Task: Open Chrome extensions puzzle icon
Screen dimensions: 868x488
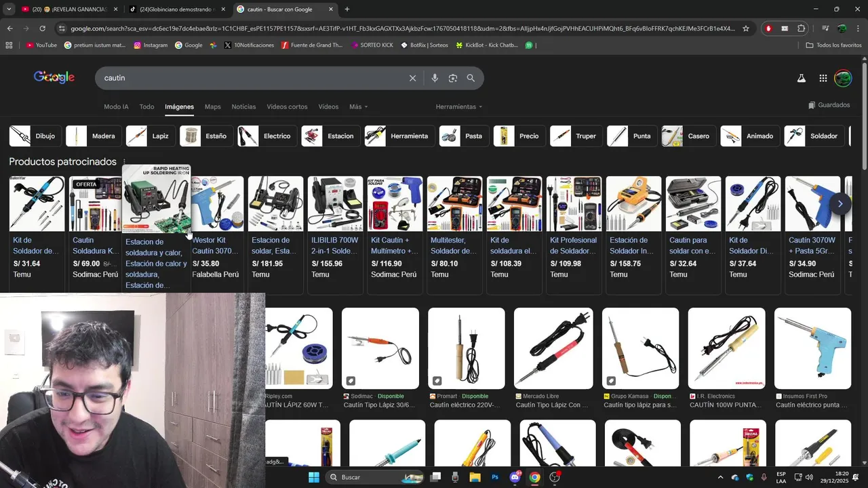Action: [x=802, y=28]
